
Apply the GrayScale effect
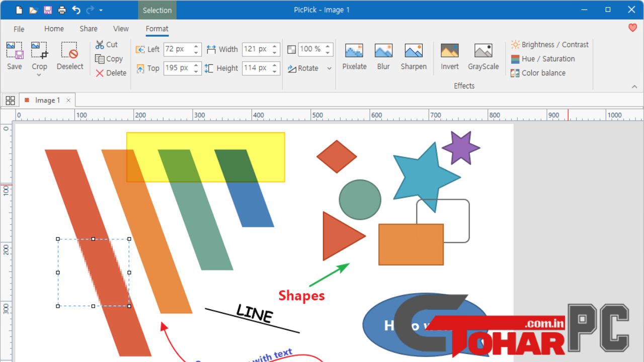coord(483,56)
